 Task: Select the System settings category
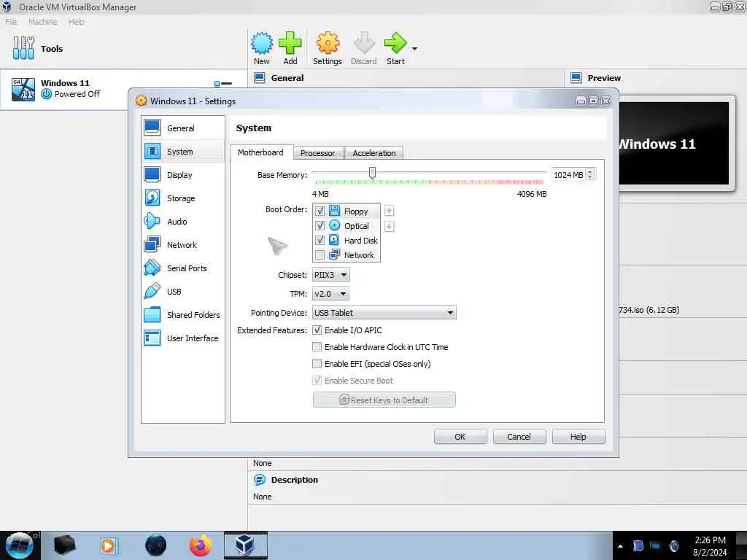[183, 152]
